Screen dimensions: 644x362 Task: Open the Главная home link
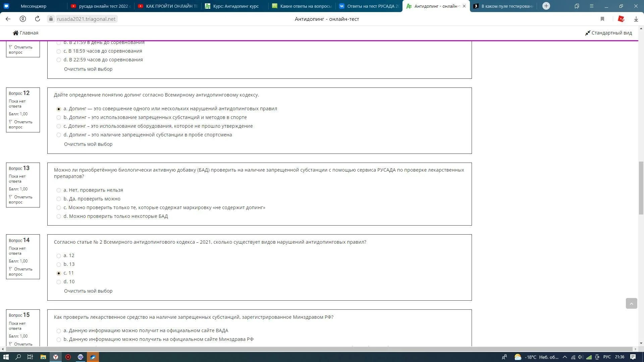click(x=25, y=33)
